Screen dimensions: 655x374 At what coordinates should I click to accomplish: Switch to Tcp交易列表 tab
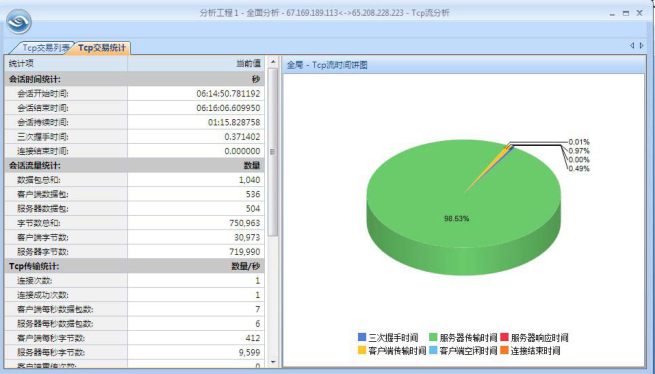pyautogui.click(x=44, y=48)
